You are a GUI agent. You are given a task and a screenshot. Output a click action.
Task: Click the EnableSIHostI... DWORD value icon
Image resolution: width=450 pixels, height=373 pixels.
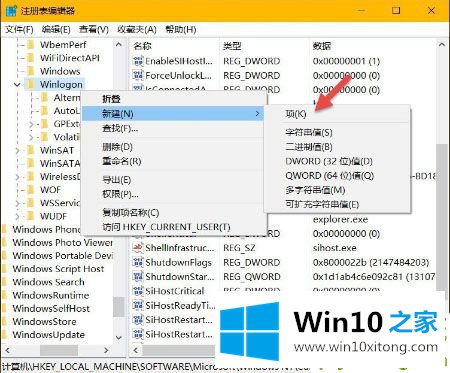[x=138, y=61]
